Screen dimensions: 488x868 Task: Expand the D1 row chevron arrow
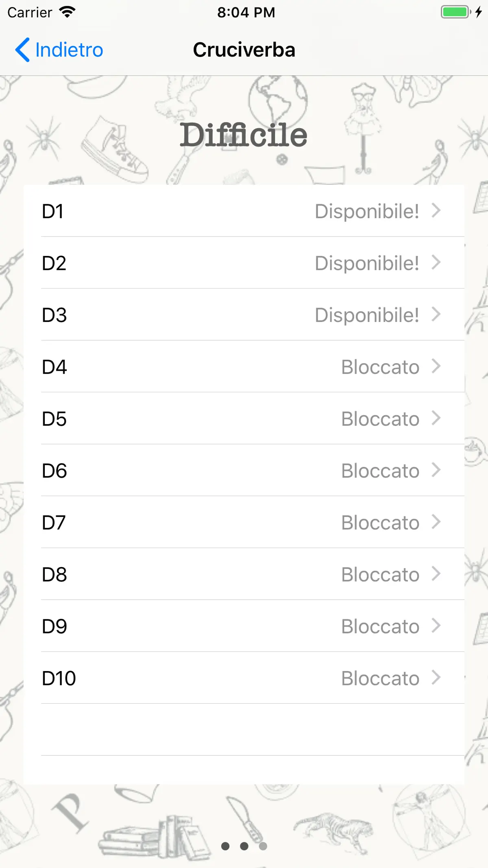tap(436, 211)
